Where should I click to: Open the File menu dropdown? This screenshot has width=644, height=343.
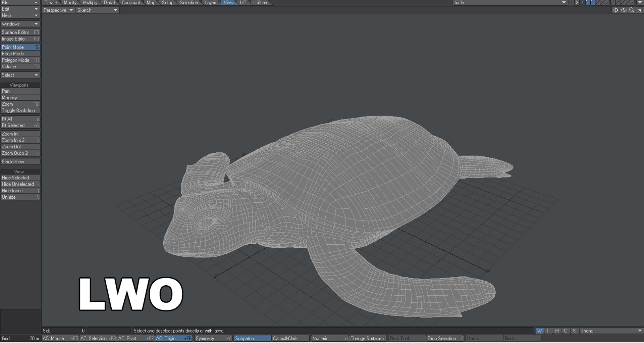[20, 3]
